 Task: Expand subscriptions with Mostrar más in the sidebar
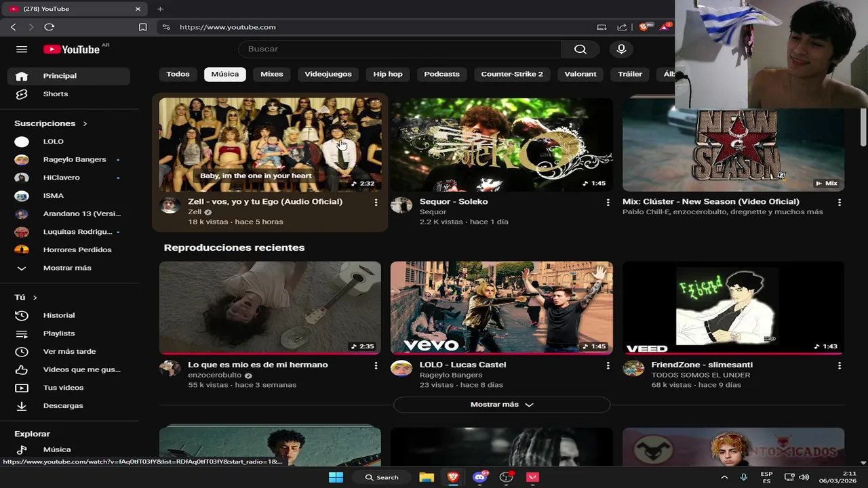tap(68, 268)
